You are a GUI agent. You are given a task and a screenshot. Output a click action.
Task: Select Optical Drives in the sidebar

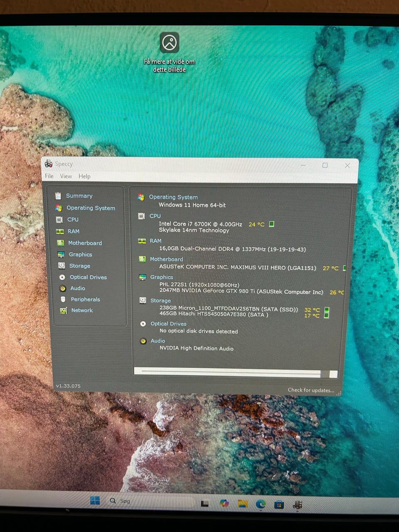click(88, 277)
